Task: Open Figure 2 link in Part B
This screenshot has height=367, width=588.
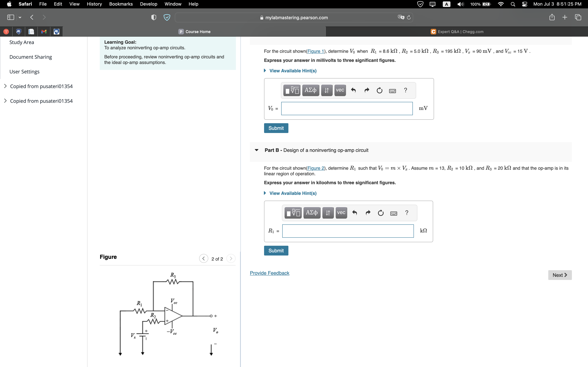Action: (x=316, y=168)
